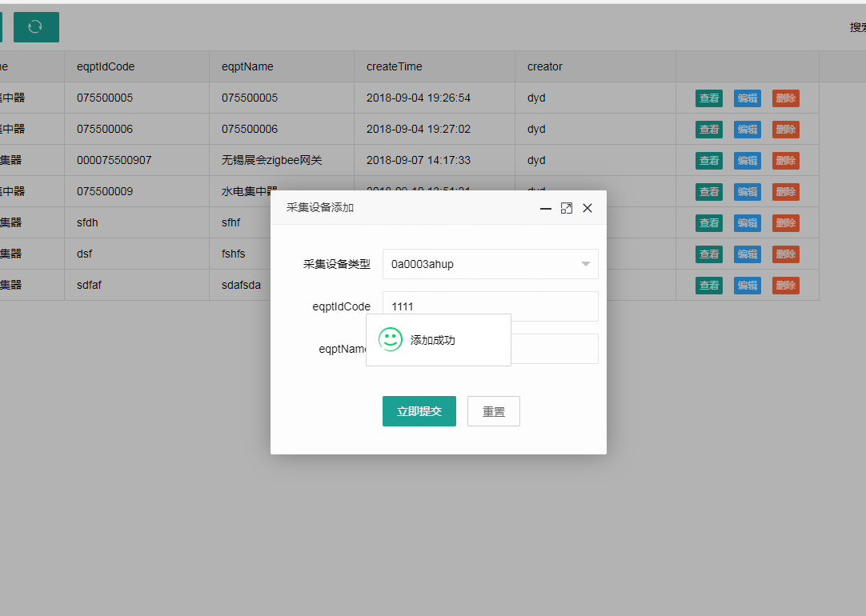Delete row dsf with 删除

click(x=785, y=254)
